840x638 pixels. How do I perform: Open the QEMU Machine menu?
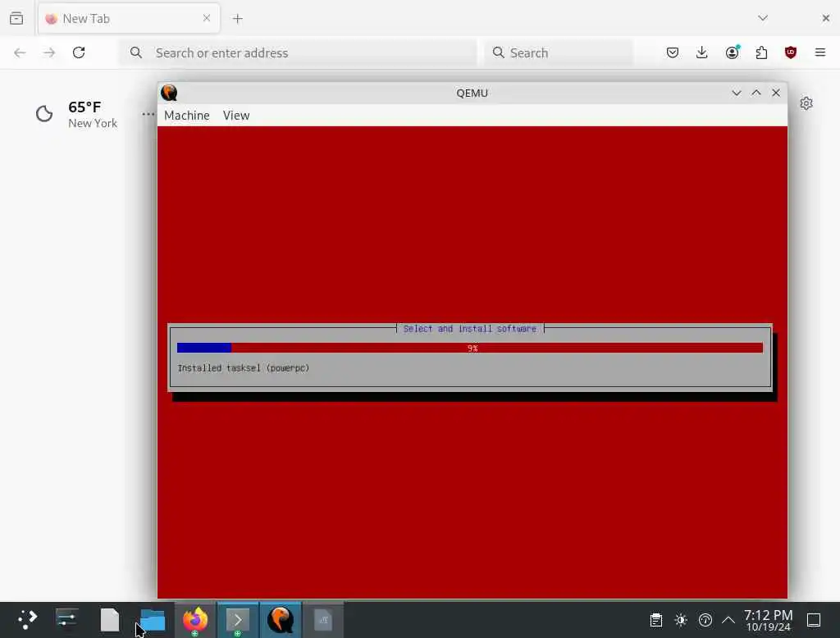pyautogui.click(x=186, y=115)
